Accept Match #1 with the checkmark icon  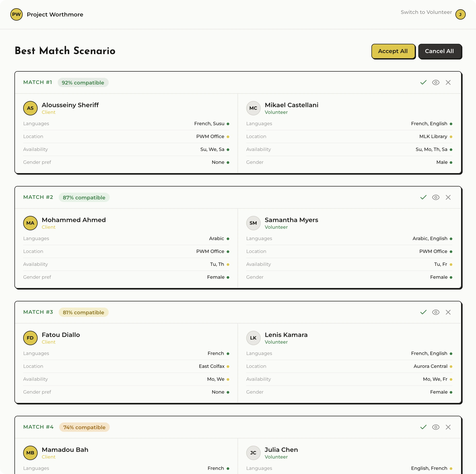423,82
